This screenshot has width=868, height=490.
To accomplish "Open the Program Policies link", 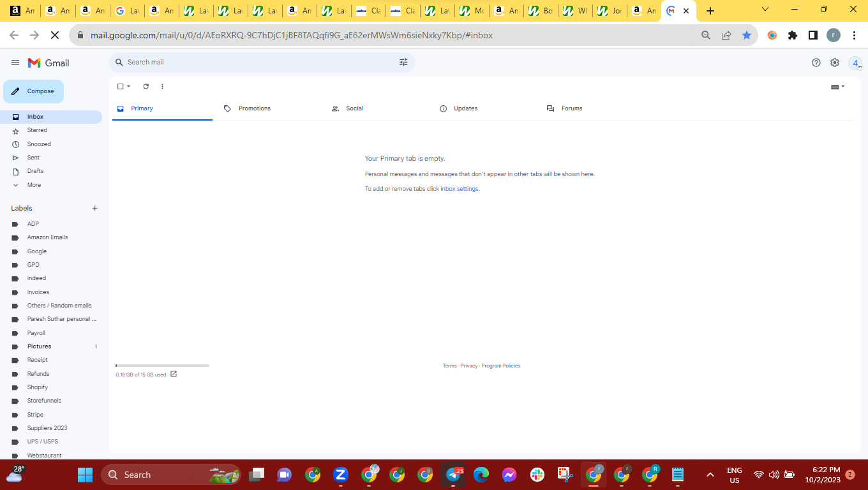I will (501, 366).
